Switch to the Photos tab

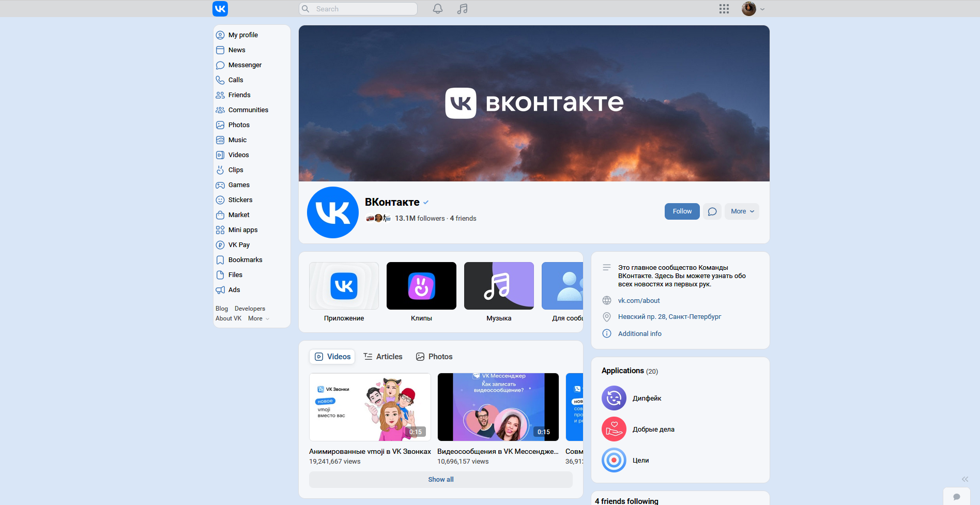(x=434, y=357)
